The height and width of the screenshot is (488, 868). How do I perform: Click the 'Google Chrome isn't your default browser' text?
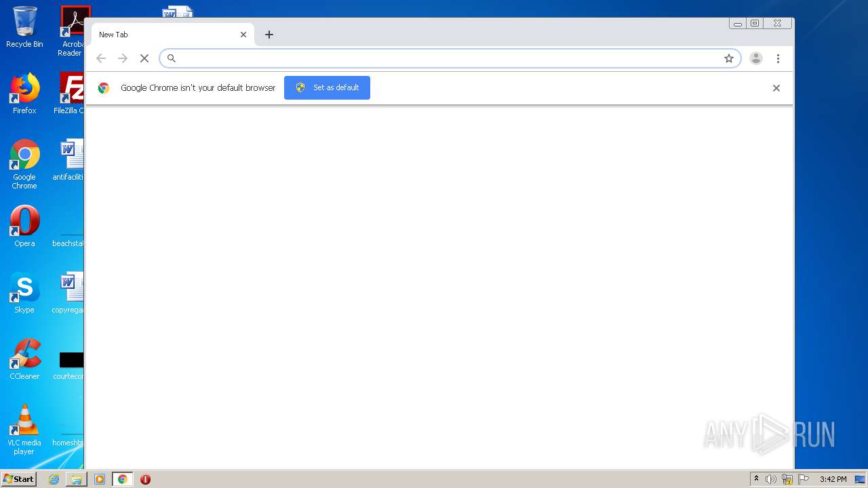coord(198,87)
